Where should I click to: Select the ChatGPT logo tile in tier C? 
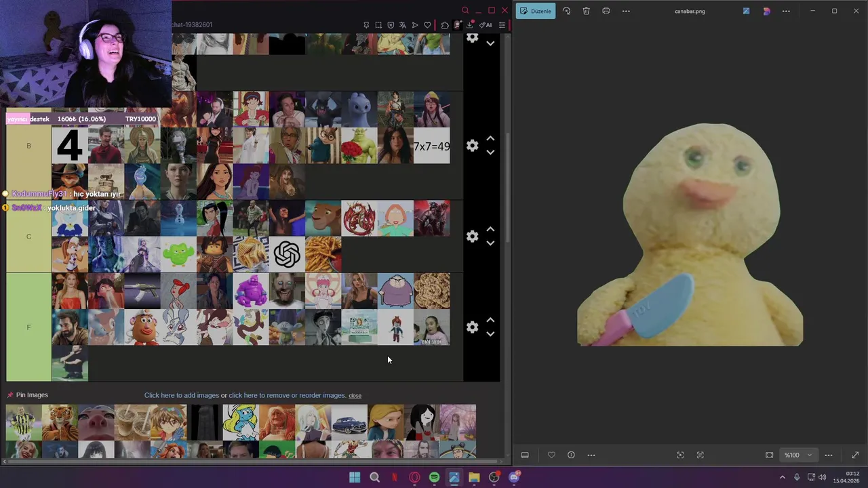click(287, 255)
